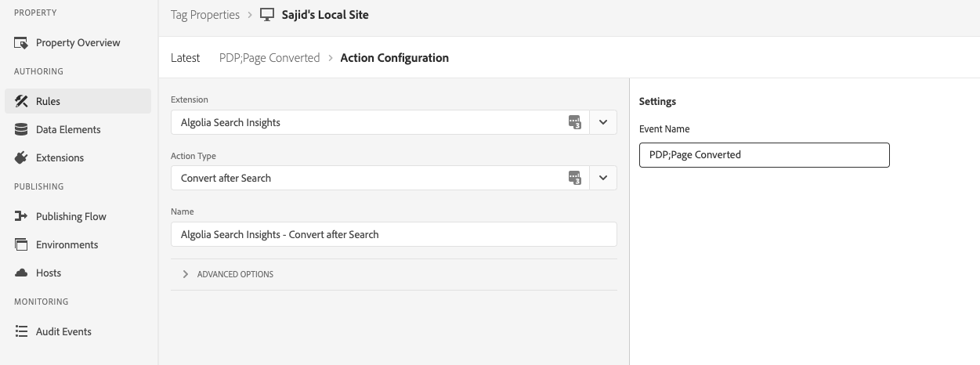980x365 pixels.
Task: Click the chevron before Action Configuration
Action: (x=331, y=58)
